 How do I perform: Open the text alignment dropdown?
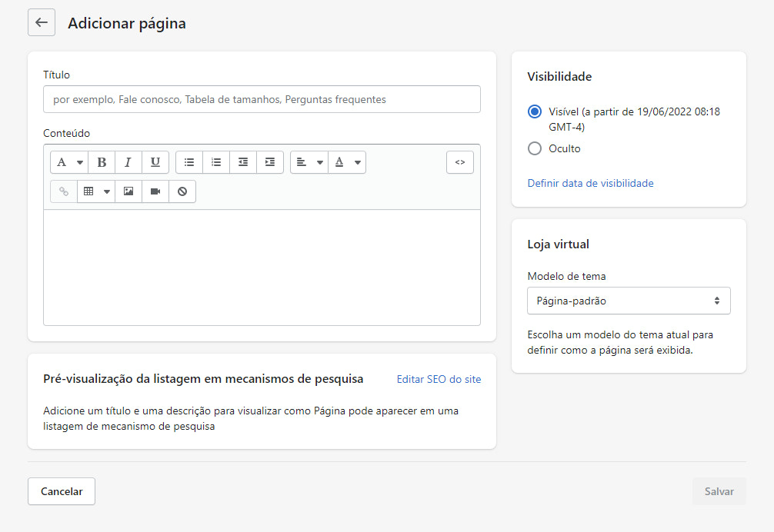pos(309,162)
